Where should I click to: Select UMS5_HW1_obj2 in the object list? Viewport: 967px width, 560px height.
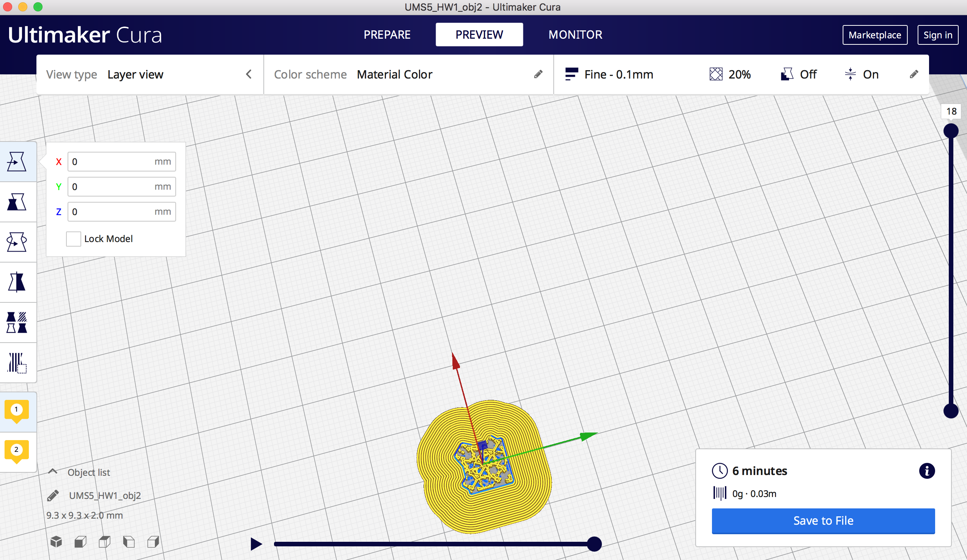coord(105,495)
